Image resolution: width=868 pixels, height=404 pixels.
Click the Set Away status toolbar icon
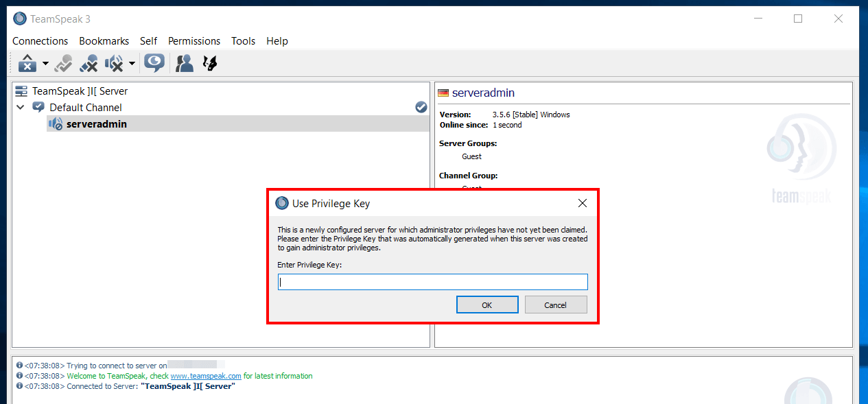pos(27,64)
